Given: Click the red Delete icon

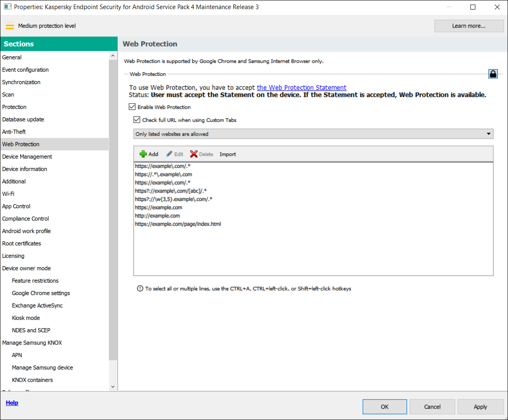Looking at the screenshot, I should (x=194, y=154).
